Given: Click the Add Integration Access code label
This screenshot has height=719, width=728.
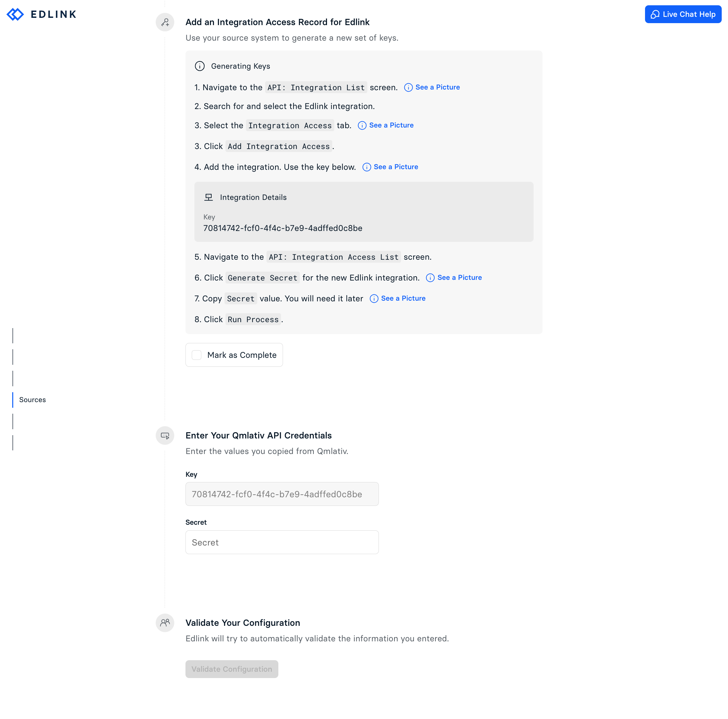Looking at the screenshot, I should click(279, 146).
